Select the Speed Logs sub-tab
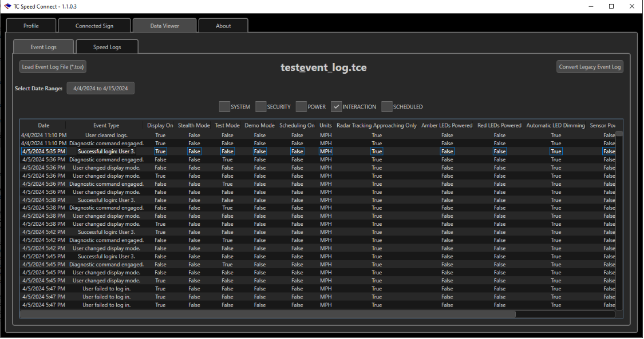This screenshot has height=339, width=644. coord(107,47)
